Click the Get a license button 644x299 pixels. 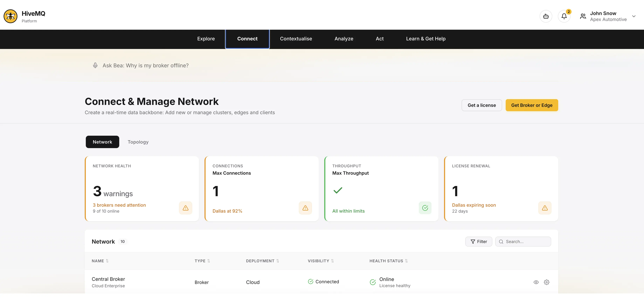tap(482, 105)
